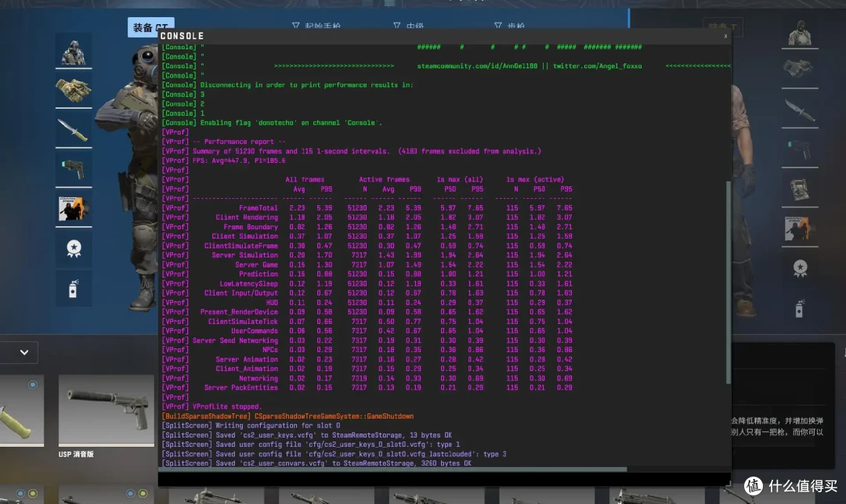Image resolution: width=846 pixels, height=504 pixels.
Task: Select the USP 消音版 pistol card
Action: click(106, 412)
